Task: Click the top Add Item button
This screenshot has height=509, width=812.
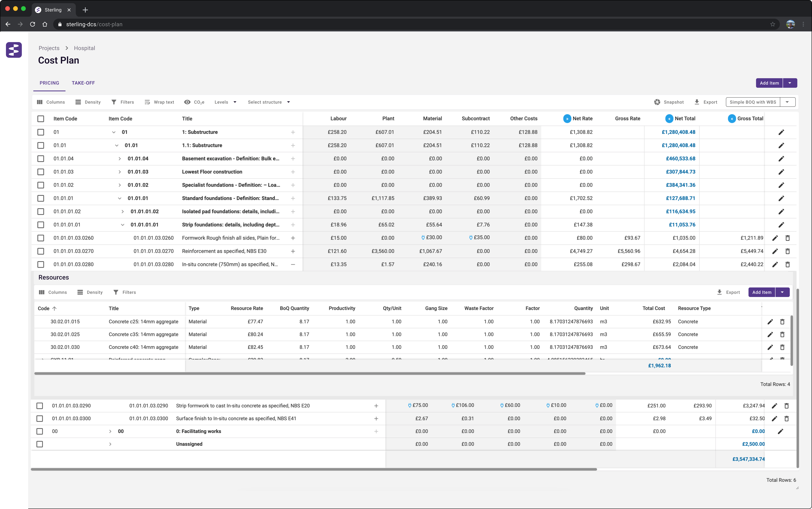Action: (769, 83)
